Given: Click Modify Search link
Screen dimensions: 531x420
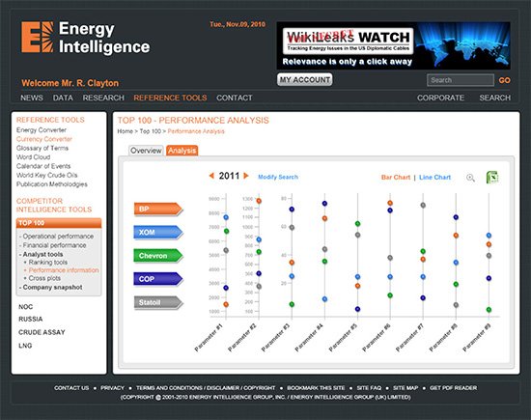Looking at the screenshot, I should click(278, 177).
